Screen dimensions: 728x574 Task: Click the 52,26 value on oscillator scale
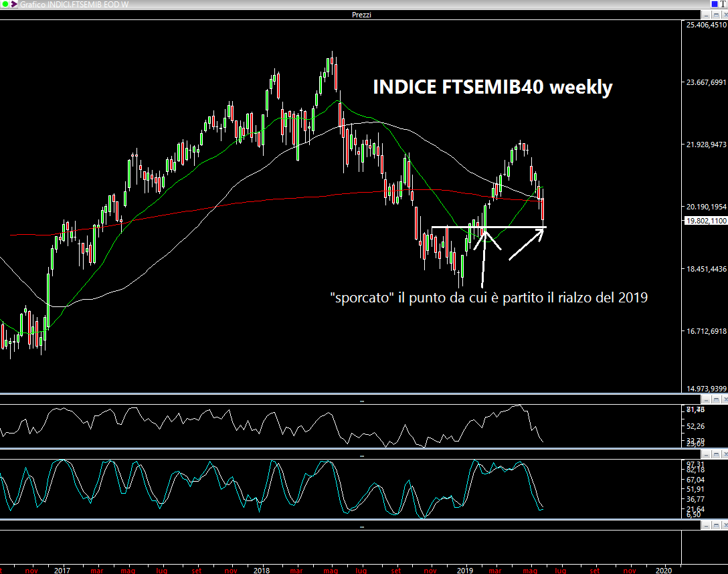point(695,426)
